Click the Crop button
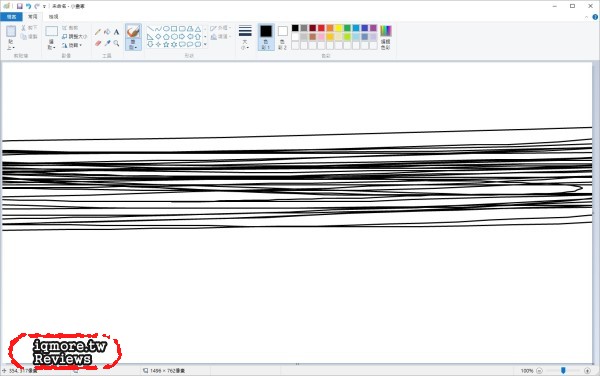The height and width of the screenshot is (376, 600). coord(70,28)
